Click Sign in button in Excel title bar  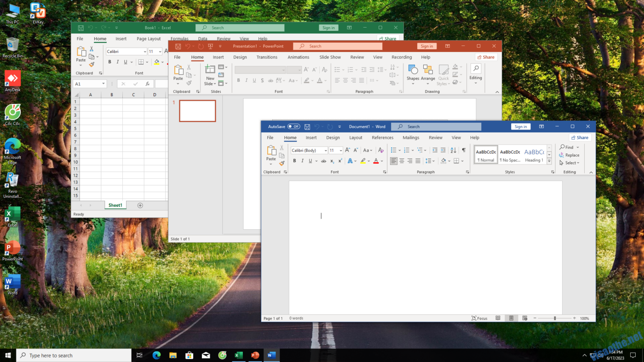click(x=328, y=28)
